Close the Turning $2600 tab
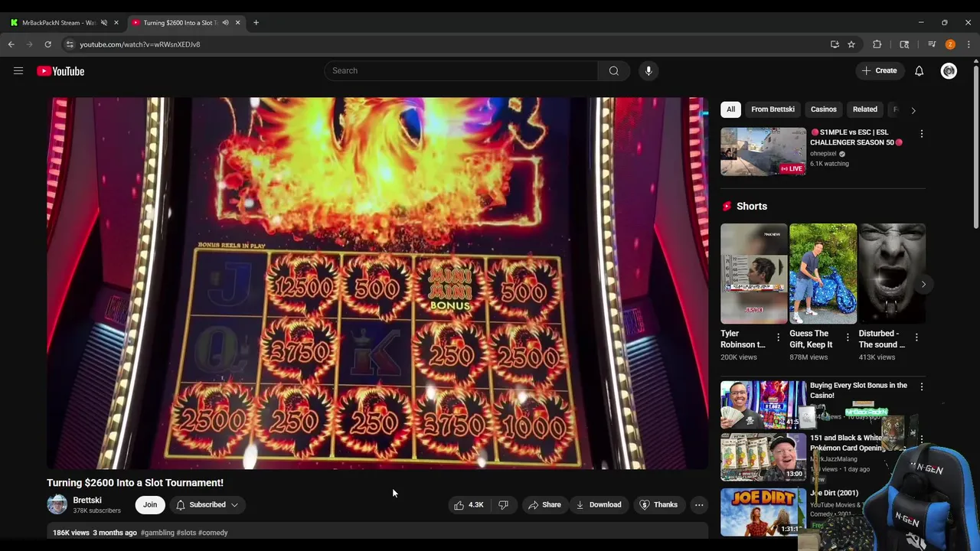This screenshot has width=980, height=551. [x=237, y=23]
